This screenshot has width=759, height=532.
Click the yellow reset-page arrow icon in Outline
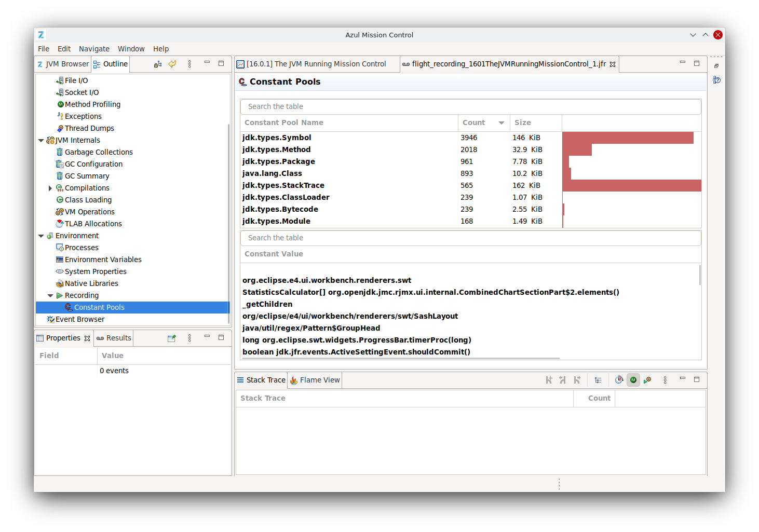[x=172, y=64]
